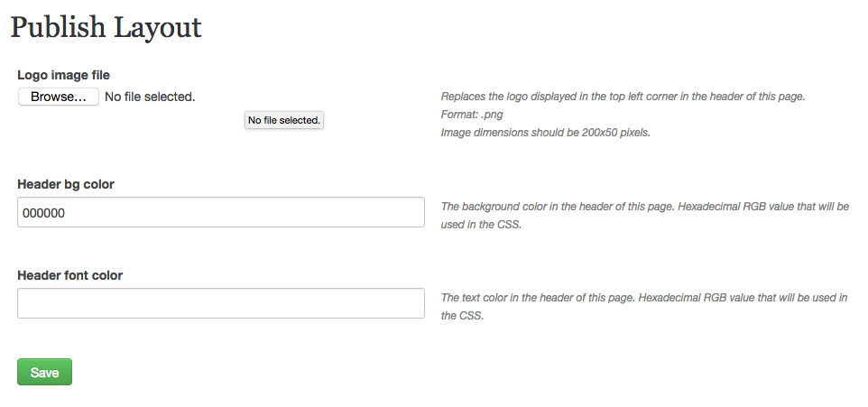Click the word 'Publish' in the title
This screenshot has height=407, width=868.
[58, 27]
